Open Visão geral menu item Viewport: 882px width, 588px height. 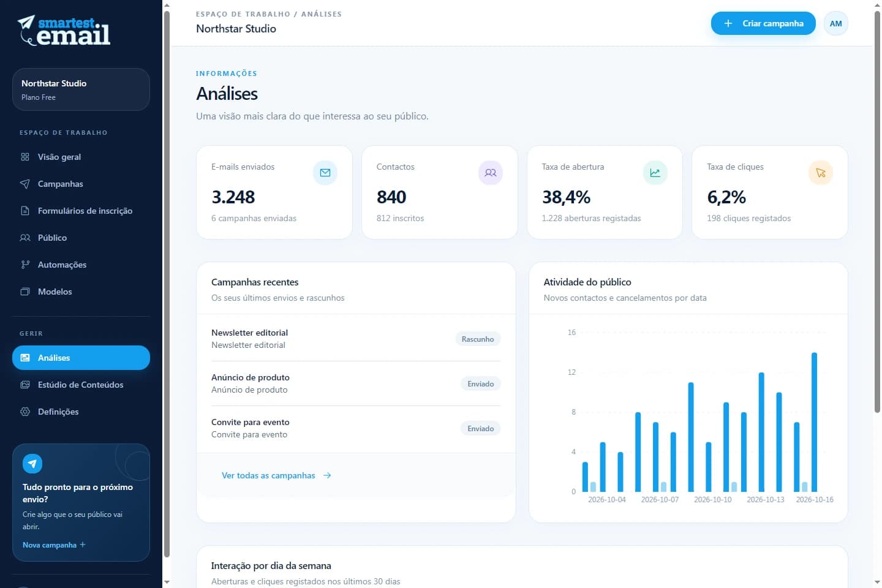(x=81, y=157)
